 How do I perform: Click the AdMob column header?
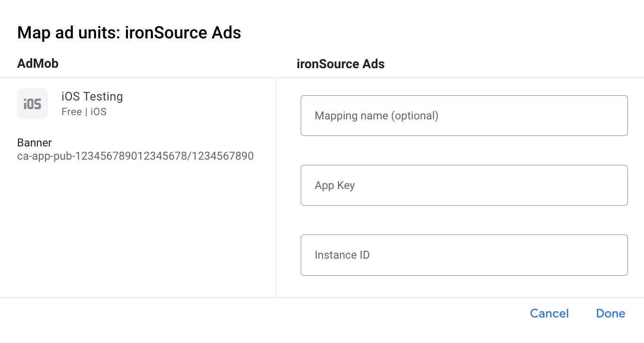(38, 63)
